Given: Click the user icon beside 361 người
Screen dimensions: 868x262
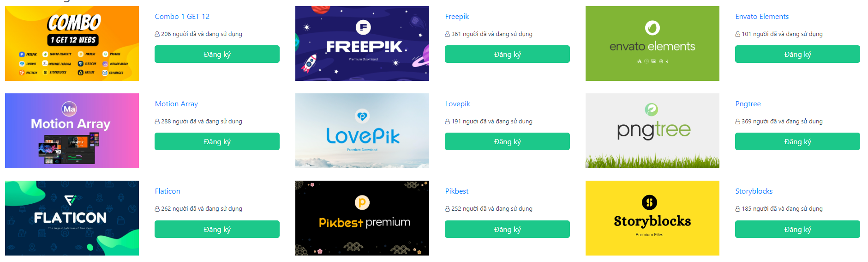Looking at the screenshot, I should tap(448, 34).
